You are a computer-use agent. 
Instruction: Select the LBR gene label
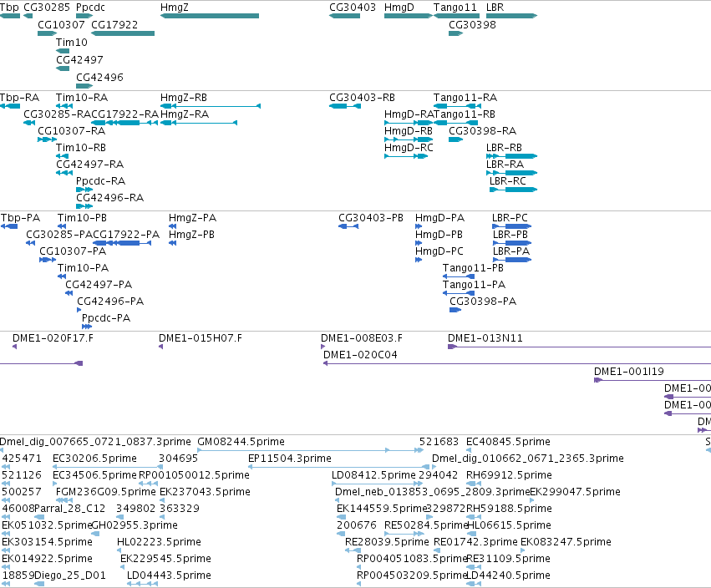tap(495, 8)
